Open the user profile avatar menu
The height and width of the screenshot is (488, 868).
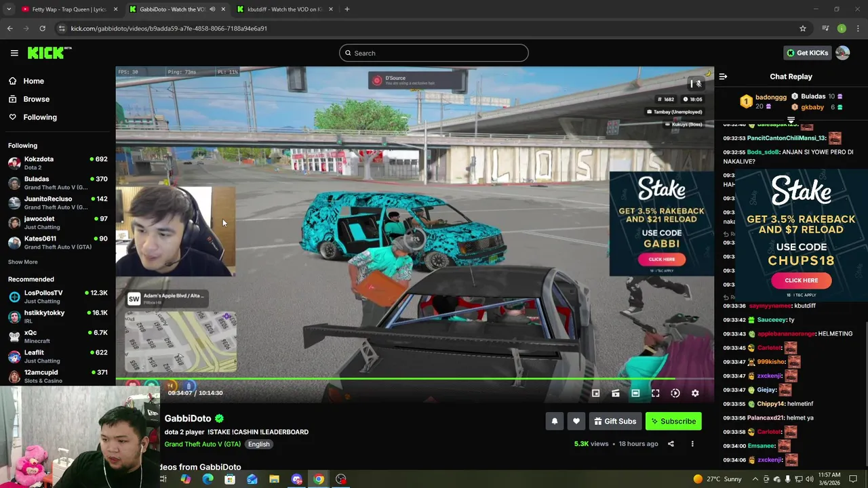pos(843,53)
